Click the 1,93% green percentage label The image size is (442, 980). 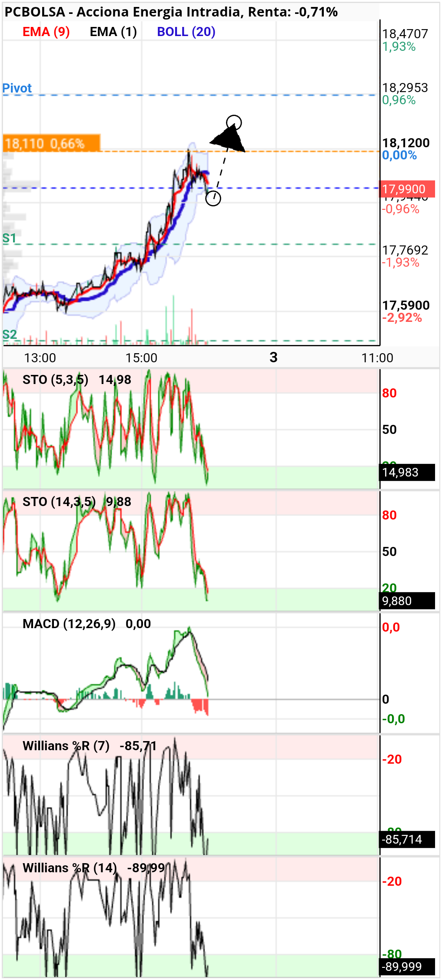click(399, 46)
